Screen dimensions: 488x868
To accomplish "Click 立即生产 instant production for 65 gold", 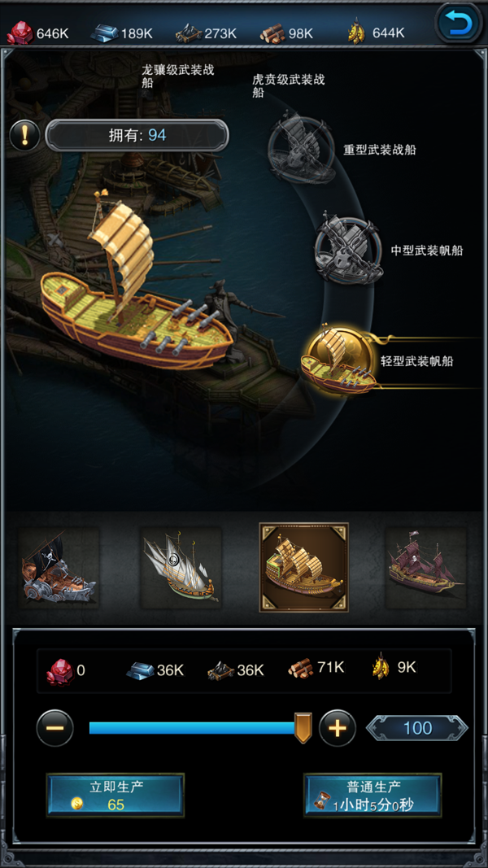I will (x=115, y=795).
